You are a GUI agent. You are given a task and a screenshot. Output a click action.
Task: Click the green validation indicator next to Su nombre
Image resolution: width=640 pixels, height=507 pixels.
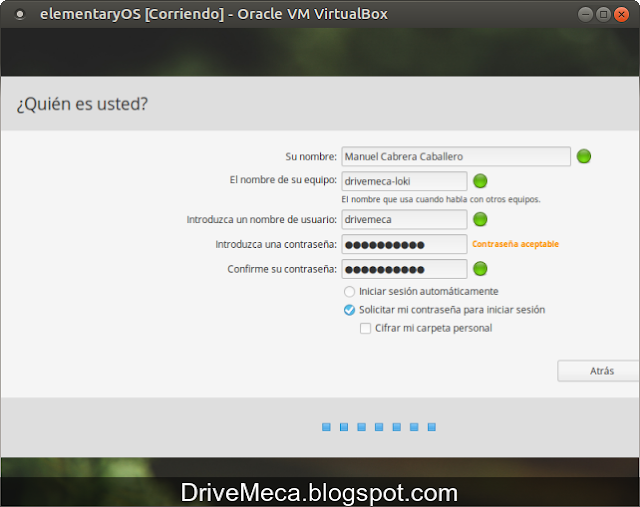pos(584,156)
